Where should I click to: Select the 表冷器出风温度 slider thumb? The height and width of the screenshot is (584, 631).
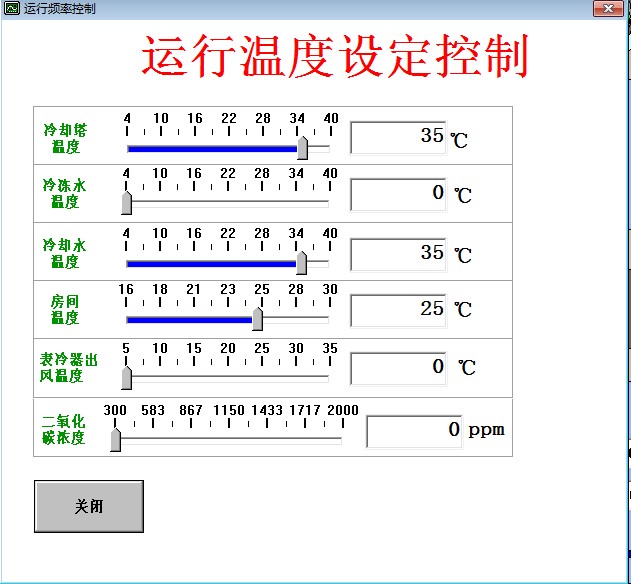tap(126, 377)
